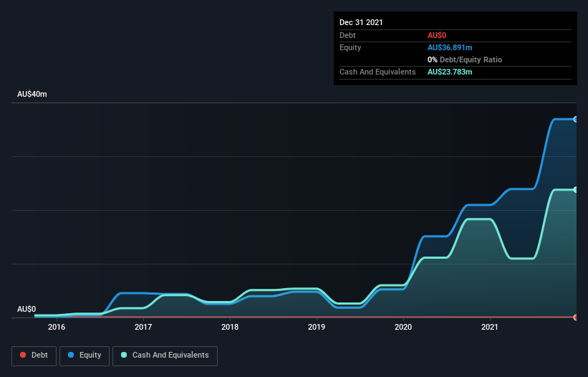Toggle the Debt series legend button
Image resolution: width=588 pixels, height=377 pixels.
point(34,355)
